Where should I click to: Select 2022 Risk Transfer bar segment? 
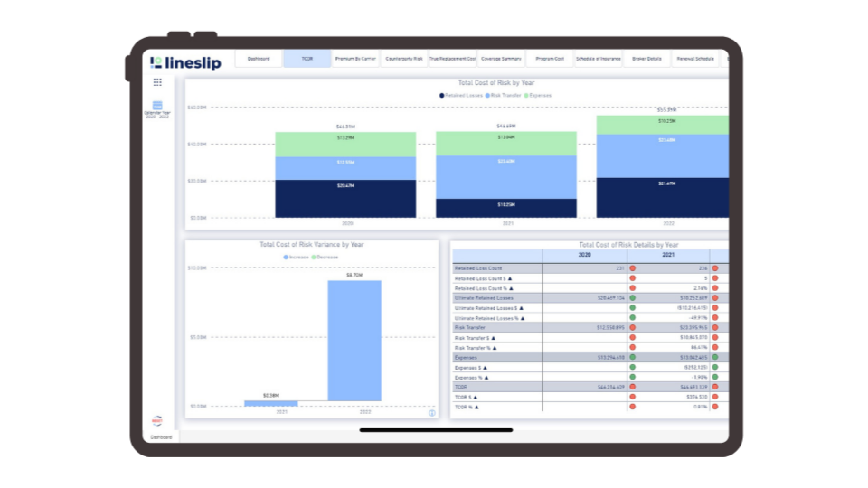click(x=663, y=156)
